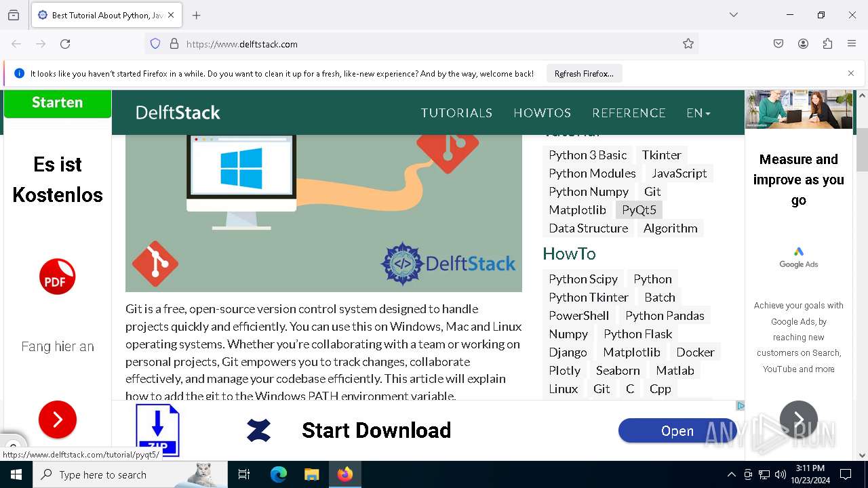Image resolution: width=868 pixels, height=488 pixels.
Task: Open the Docker howto tag
Action: coord(695,352)
